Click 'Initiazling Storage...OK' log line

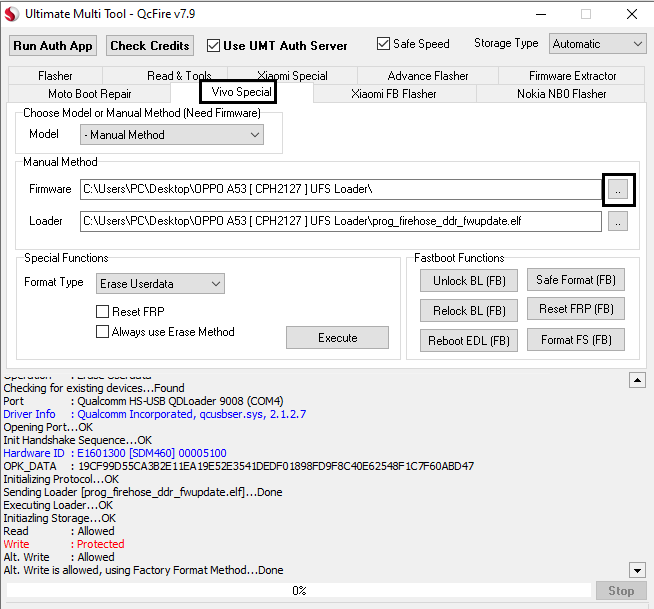click(60, 518)
